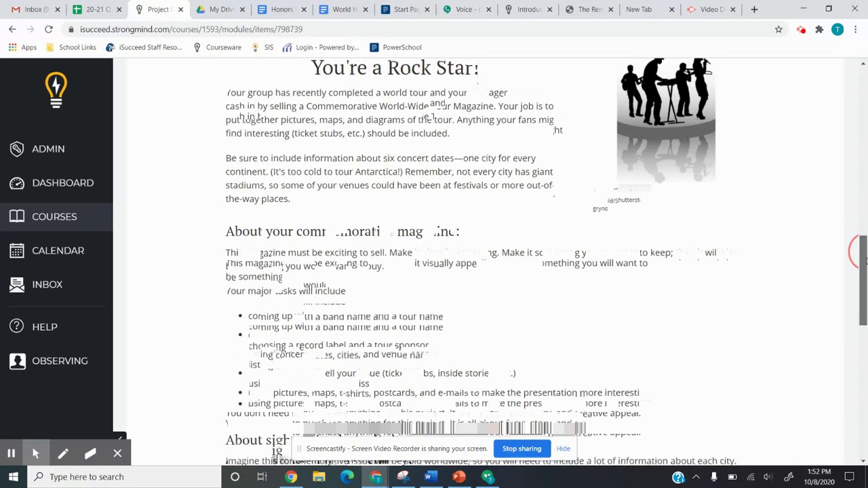The height and width of the screenshot is (488, 868).
Task: Open File Explorer from taskbar
Action: tap(319, 476)
